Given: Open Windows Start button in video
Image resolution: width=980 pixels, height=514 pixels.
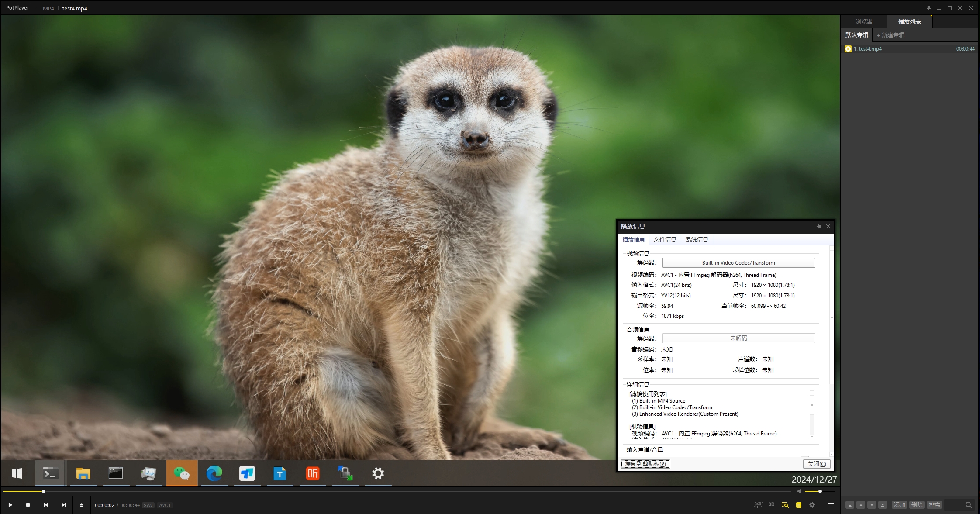Looking at the screenshot, I should [x=17, y=473].
